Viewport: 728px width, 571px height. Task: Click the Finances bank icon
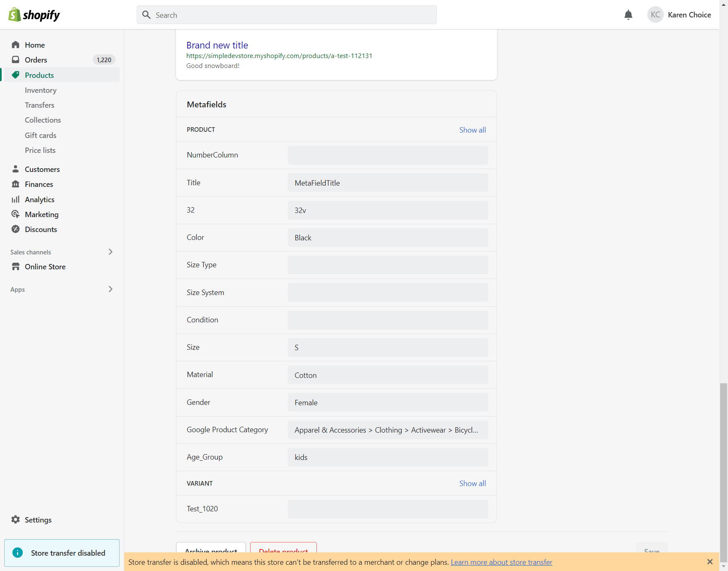coord(16,184)
